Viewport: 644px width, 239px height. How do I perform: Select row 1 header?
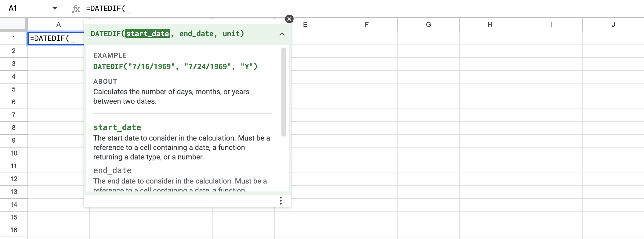14,38
